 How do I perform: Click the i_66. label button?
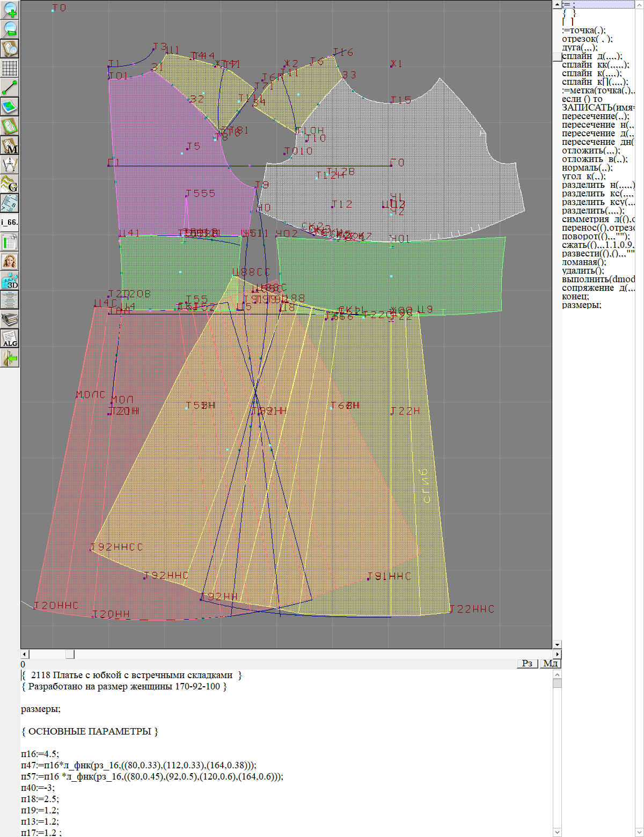tap(10, 222)
